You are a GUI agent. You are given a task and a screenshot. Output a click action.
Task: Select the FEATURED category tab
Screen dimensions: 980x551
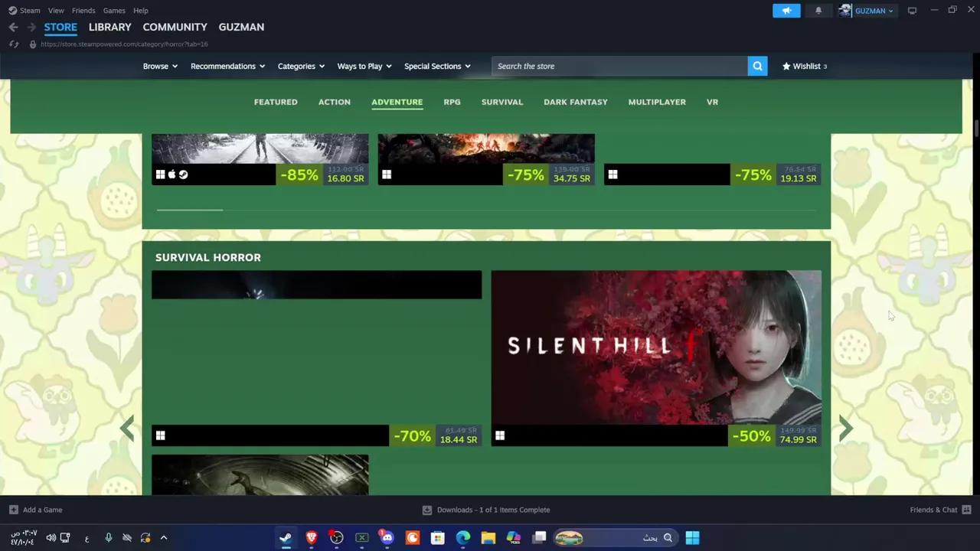click(x=276, y=102)
